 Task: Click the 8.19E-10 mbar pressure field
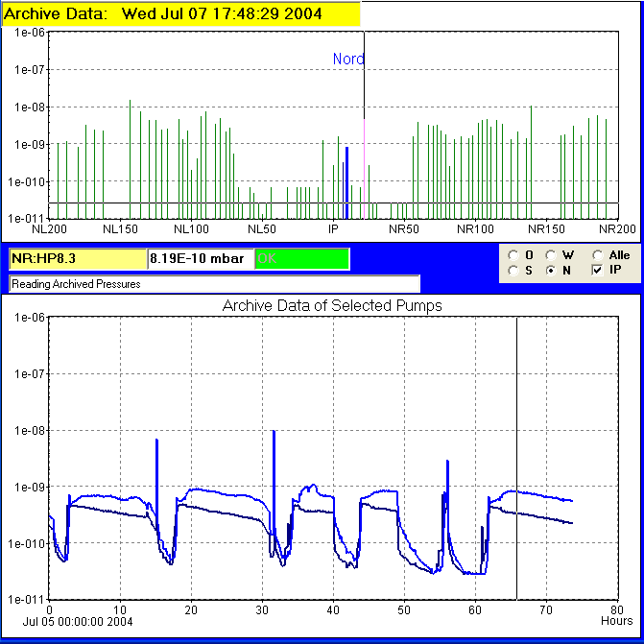tap(201, 259)
